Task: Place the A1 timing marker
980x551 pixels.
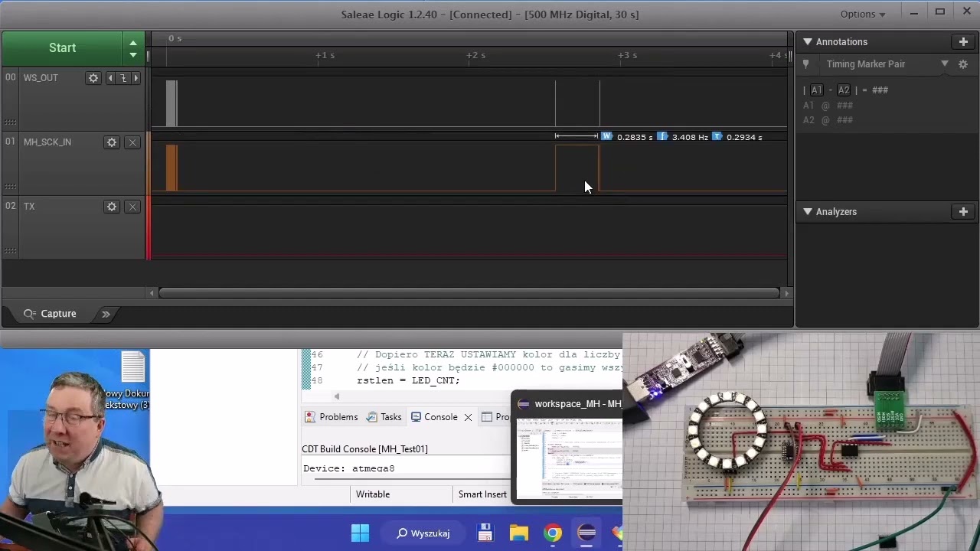Action: 817,90
